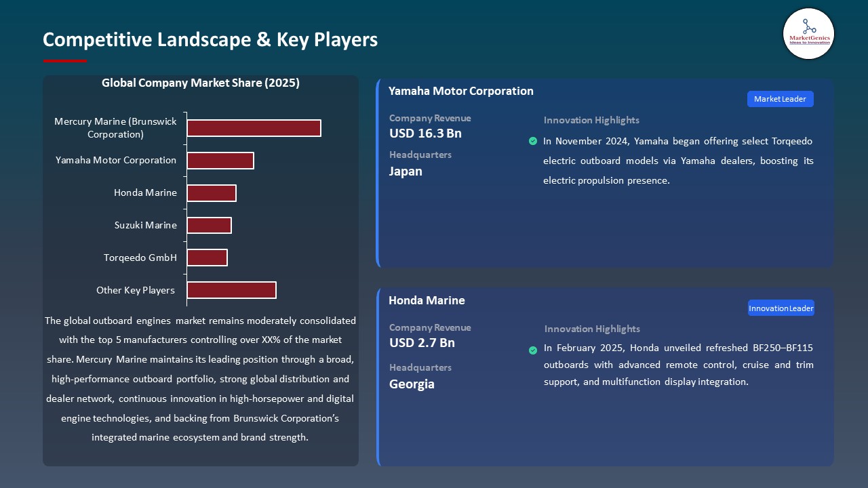This screenshot has height=488, width=868.
Task: Expand the Yamaha Motor Corporation card
Action: pyautogui.click(x=605, y=173)
